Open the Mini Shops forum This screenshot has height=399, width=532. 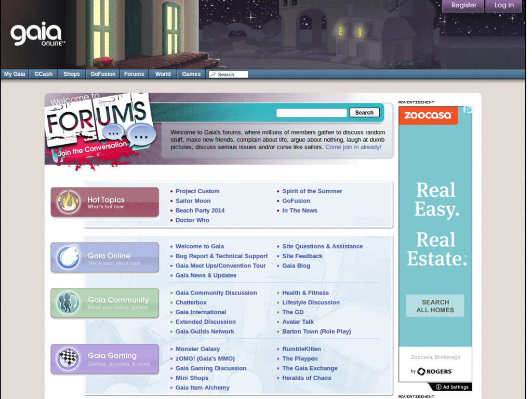click(x=192, y=378)
